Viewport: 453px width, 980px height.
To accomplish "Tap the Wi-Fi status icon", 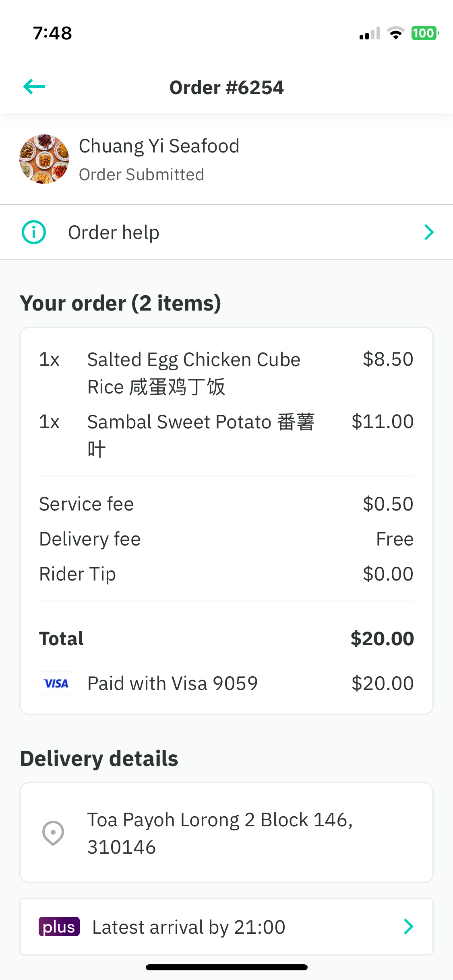I will (396, 33).
